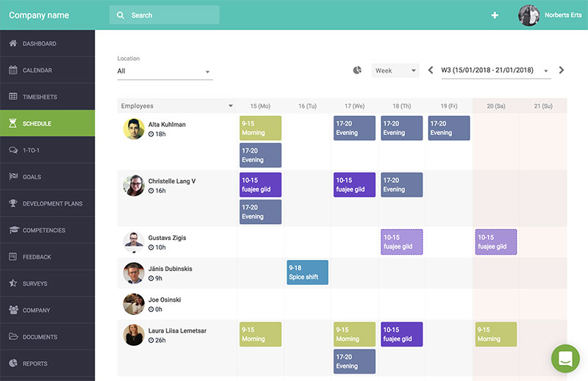Click inside the Search field
This screenshot has width=588, height=381.
(164, 15)
